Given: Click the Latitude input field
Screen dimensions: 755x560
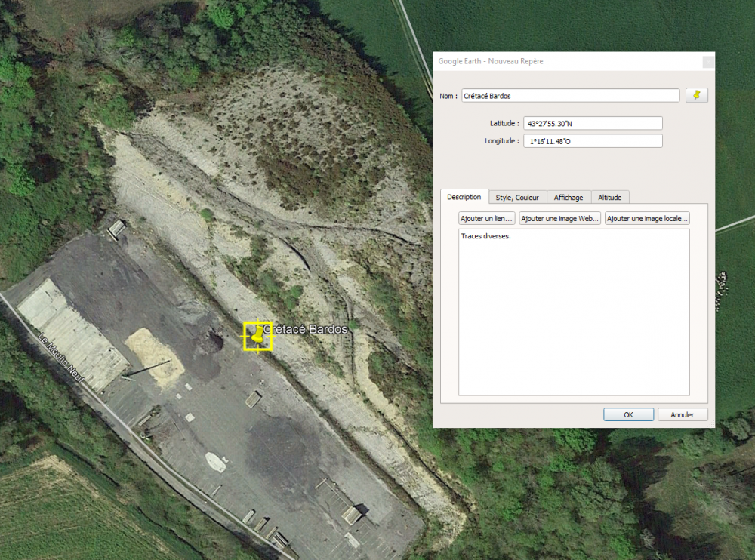Looking at the screenshot, I should pyautogui.click(x=593, y=123).
